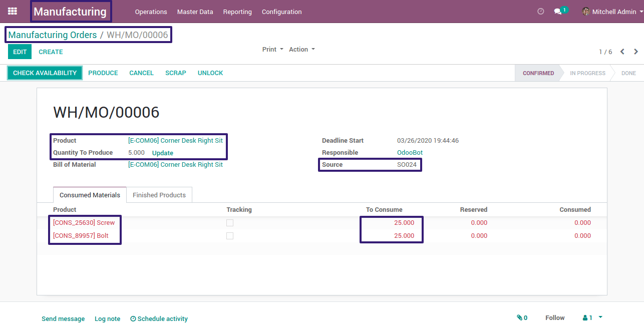Expand the Print dropdown
Screen dimensions: 644x327
[x=273, y=50]
